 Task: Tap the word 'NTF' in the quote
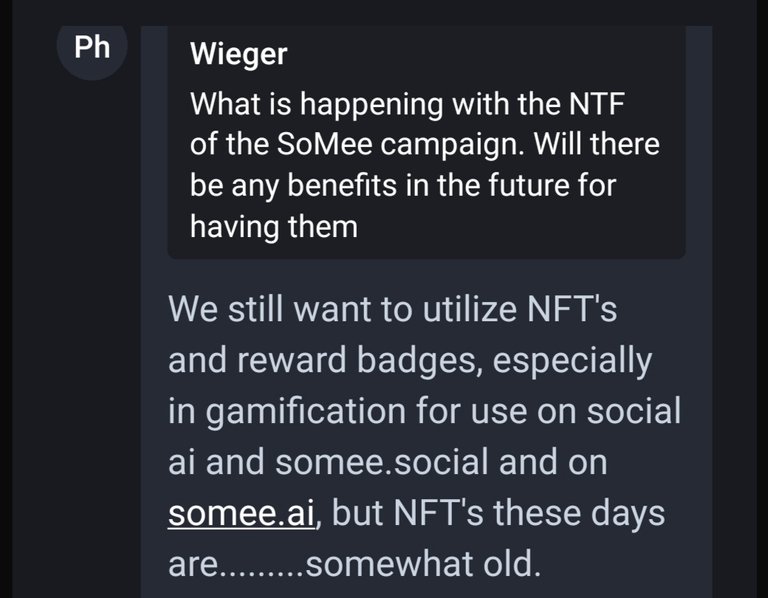point(596,104)
